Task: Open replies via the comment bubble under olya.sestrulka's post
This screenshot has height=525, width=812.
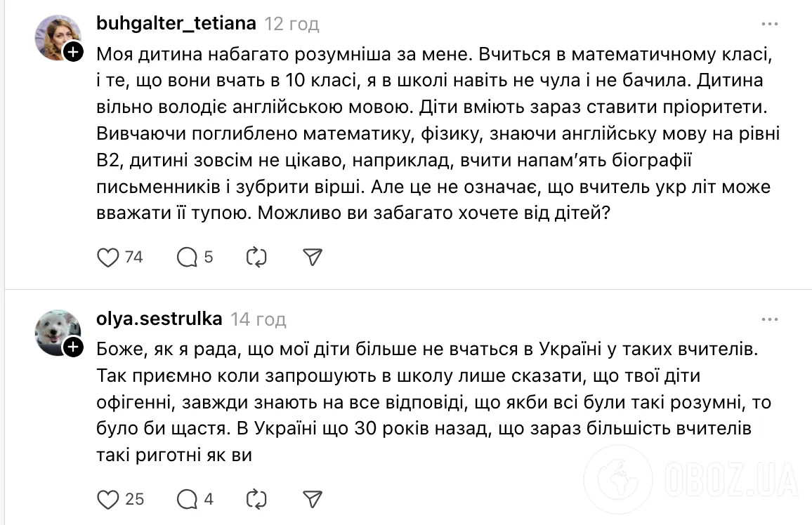Action: click(x=186, y=500)
